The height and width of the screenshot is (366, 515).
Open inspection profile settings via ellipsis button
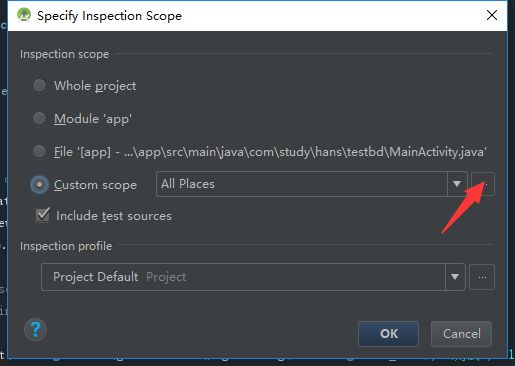coord(482,277)
